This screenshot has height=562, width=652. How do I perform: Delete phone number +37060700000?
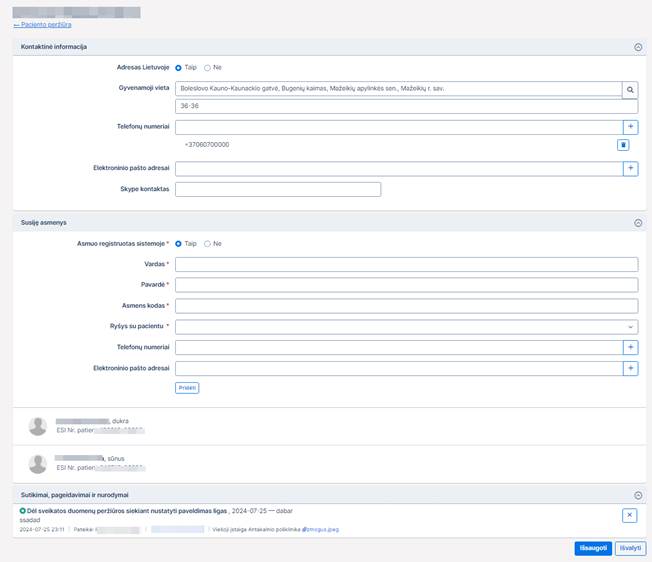coord(622,145)
